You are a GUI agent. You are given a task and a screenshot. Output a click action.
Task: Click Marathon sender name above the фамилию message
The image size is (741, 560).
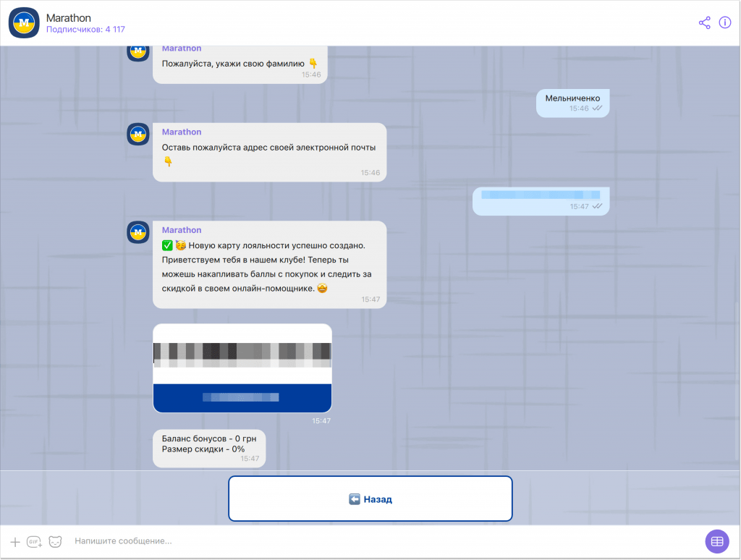182,48
